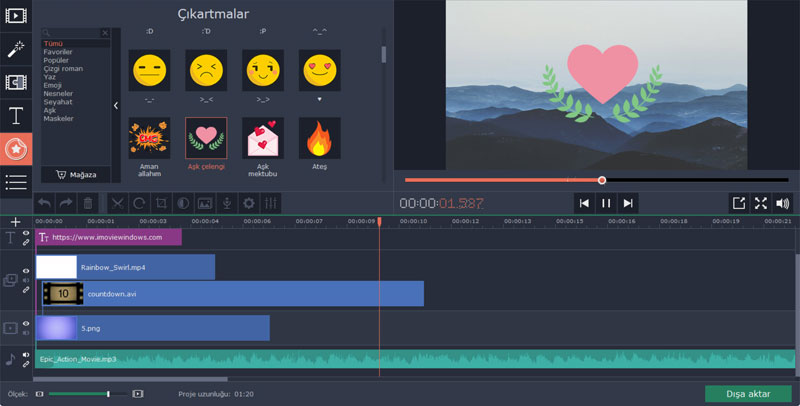Select the Epic_Action_Movie.mp3 audio clip
Screen dimensions: 800x406
[x=415, y=359]
